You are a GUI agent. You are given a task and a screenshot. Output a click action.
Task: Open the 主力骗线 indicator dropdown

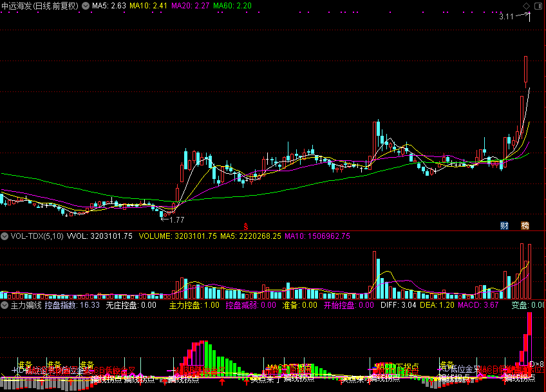pyautogui.click(x=5, y=305)
